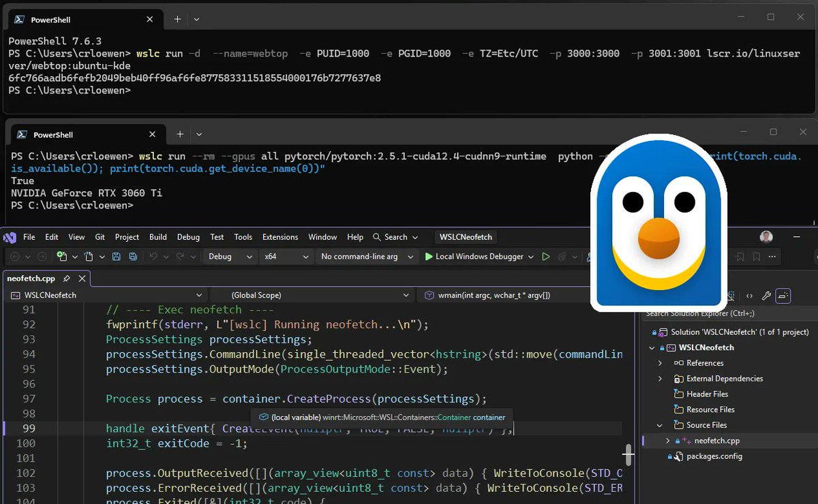Close the PowerShell tab in the top terminal
Image resolution: width=818 pixels, height=504 pixels.
[x=149, y=19]
